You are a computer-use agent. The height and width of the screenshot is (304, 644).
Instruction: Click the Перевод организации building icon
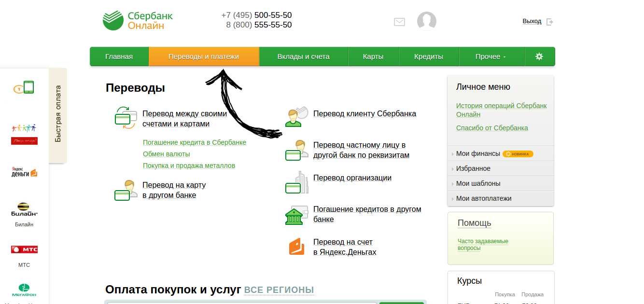pyautogui.click(x=296, y=182)
